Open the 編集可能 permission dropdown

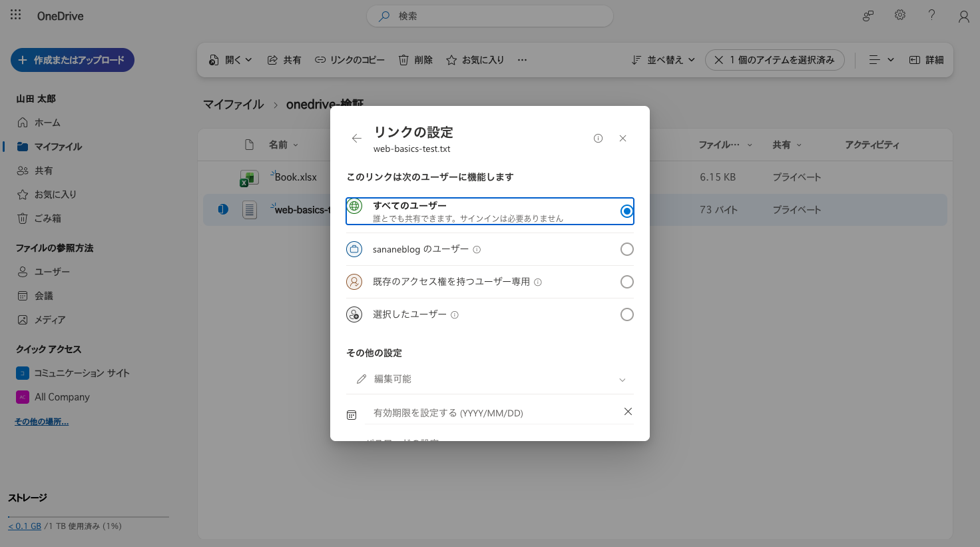[490, 379]
